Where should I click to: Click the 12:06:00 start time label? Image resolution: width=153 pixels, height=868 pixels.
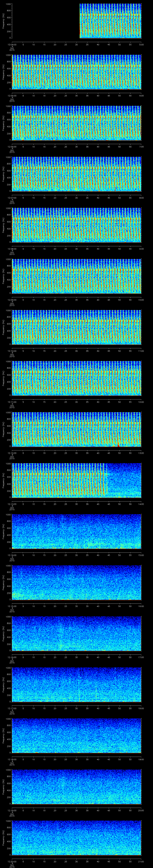(x=12, y=147)
